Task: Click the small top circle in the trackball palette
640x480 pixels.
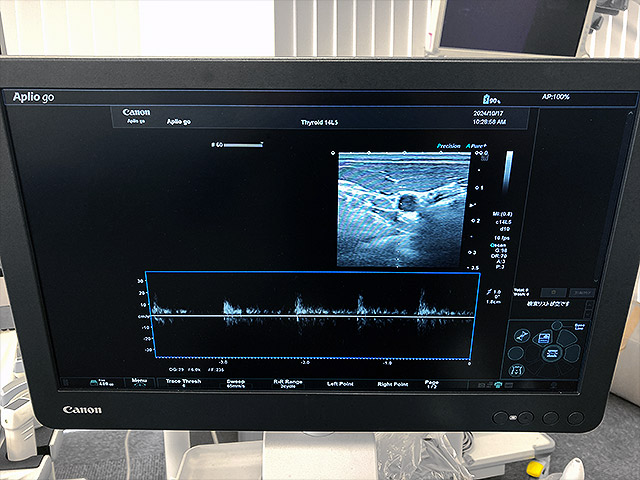Action: tap(556, 325)
